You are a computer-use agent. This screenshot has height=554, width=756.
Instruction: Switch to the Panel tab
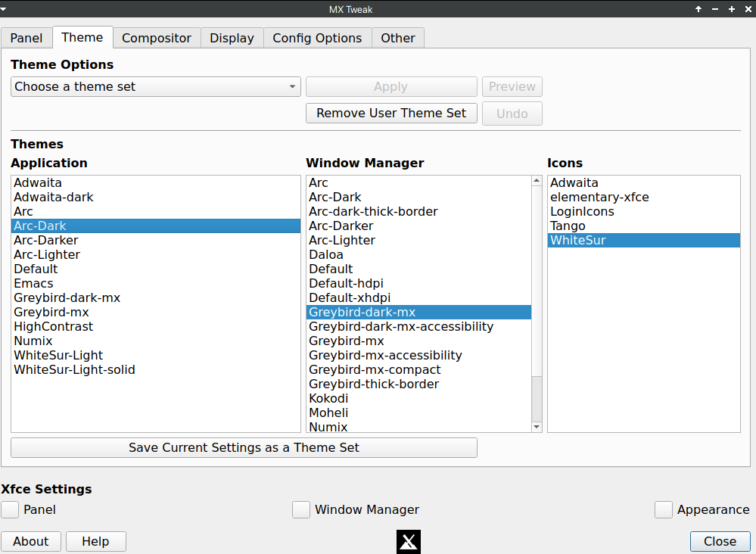pos(26,38)
